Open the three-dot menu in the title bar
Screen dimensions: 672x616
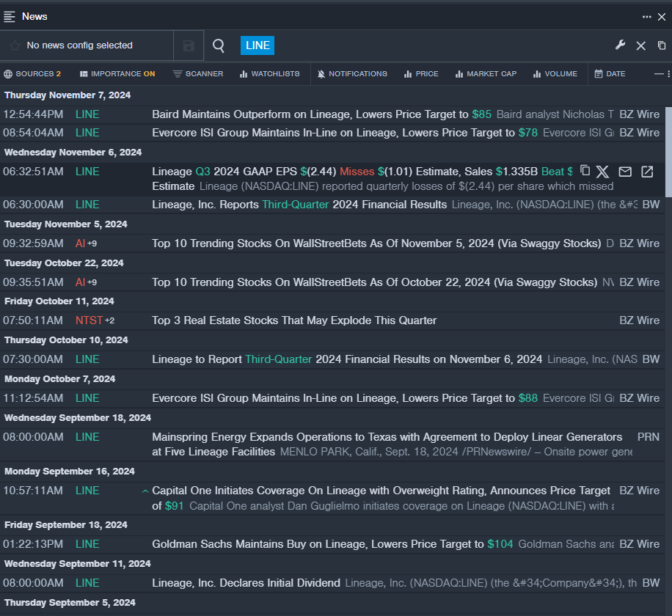point(646,16)
